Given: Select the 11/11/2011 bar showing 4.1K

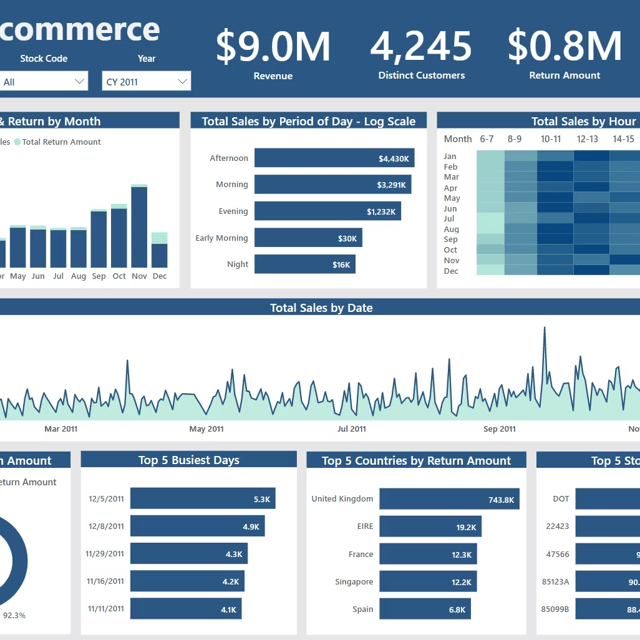Looking at the screenshot, I should [186, 609].
